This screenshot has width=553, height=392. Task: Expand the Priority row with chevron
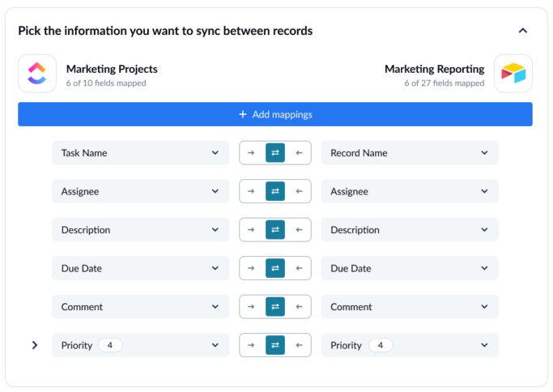point(35,345)
